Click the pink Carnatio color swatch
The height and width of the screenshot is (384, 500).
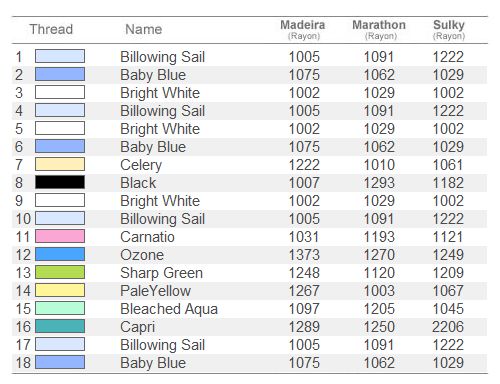[x=60, y=236]
